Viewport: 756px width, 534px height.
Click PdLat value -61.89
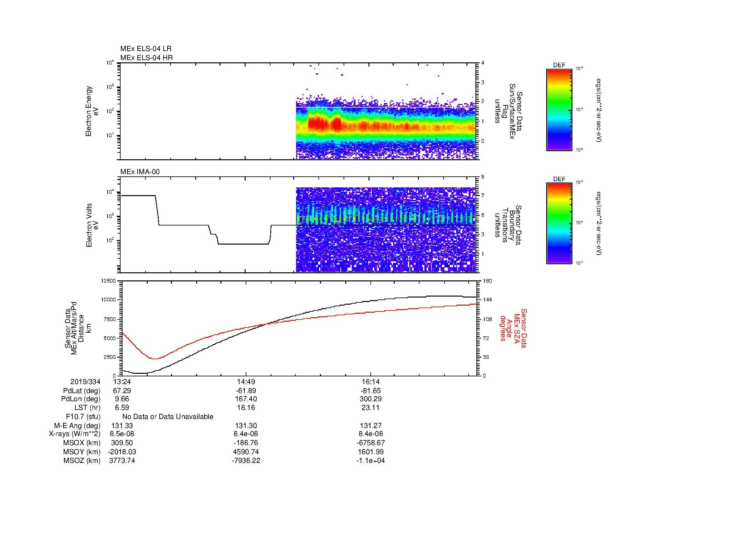(x=246, y=391)
